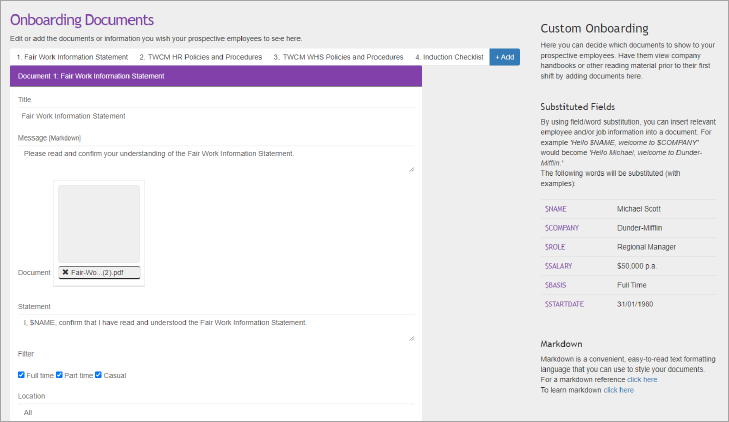Uncheck the Full time filter checkbox
Viewport: 729px width, 422px height.
(22, 375)
